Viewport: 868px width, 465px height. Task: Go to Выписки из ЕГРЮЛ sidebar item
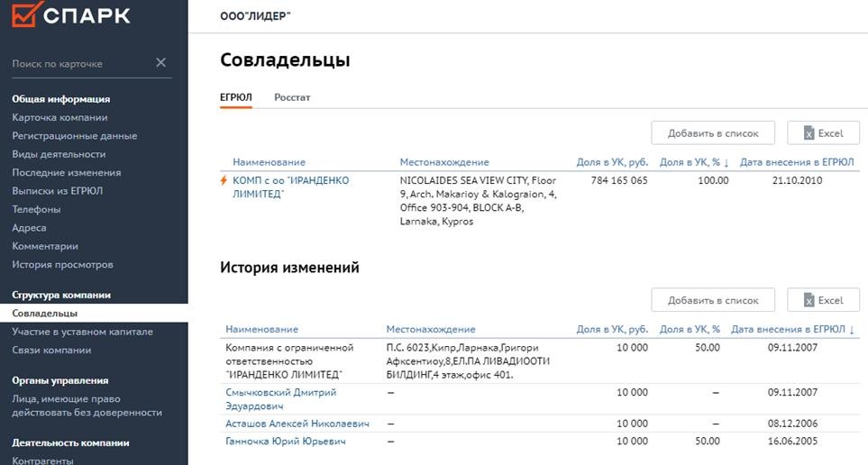pos(58,191)
